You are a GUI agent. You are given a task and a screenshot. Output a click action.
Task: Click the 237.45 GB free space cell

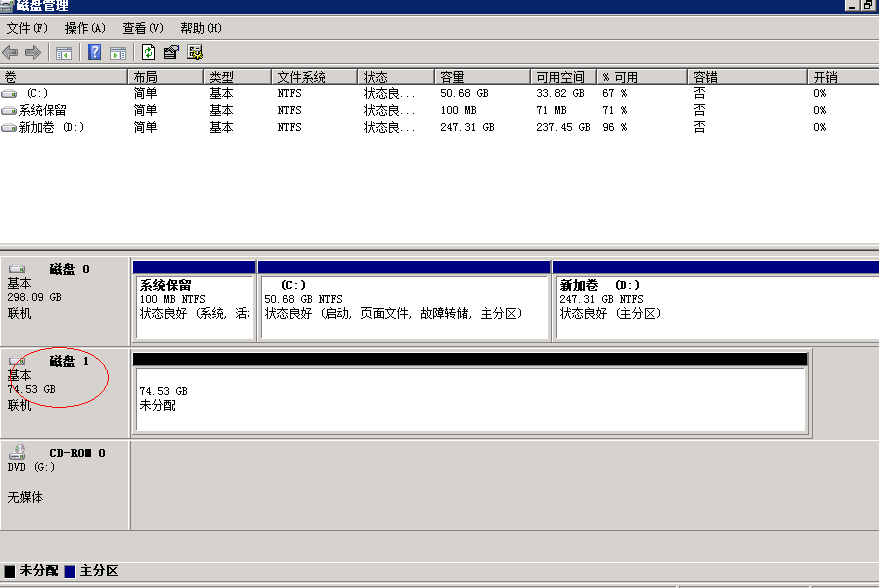click(x=563, y=127)
